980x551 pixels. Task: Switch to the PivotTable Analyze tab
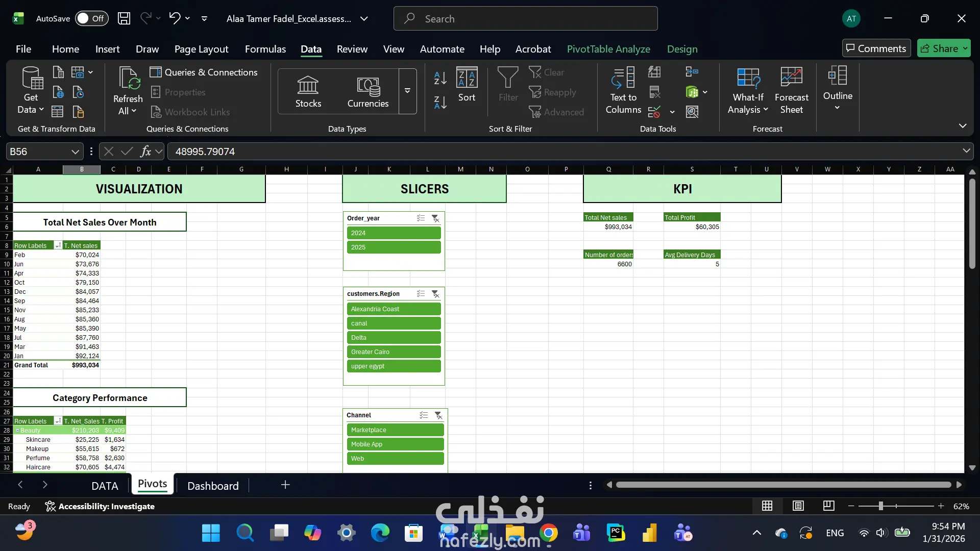pyautogui.click(x=608, y=49)
